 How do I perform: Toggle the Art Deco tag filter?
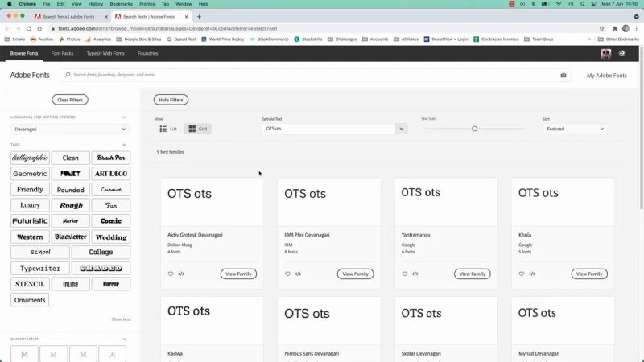click(111, 174)
